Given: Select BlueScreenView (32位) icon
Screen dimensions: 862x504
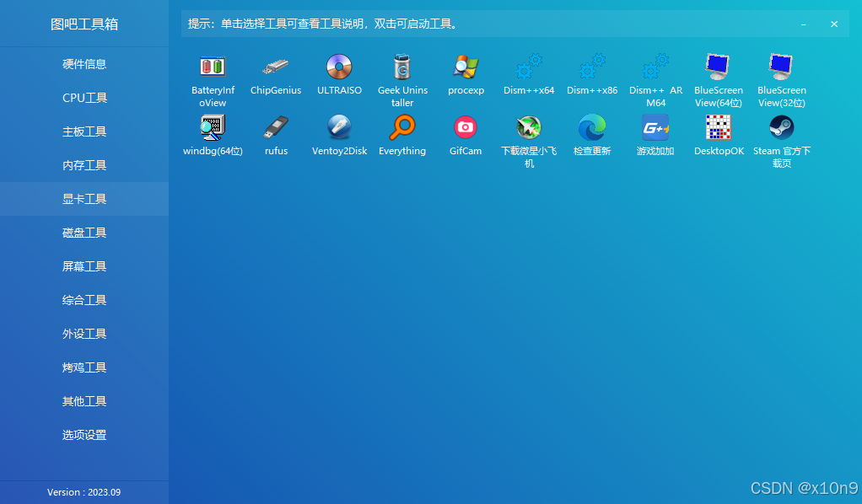Looking at the screenshot, I should (781, 67).
